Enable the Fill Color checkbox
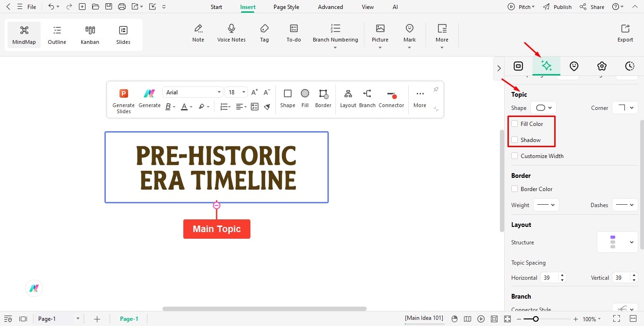This screenshot has height=326, width=644. point(515,124)
